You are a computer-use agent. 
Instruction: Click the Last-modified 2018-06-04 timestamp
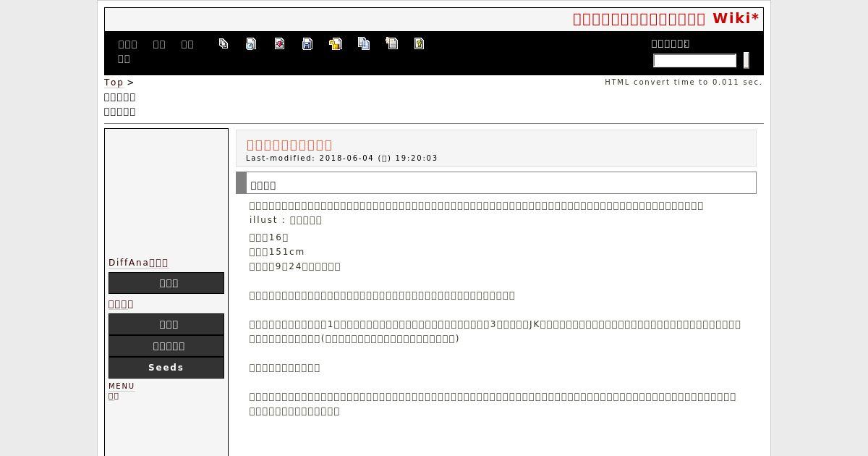341,158
